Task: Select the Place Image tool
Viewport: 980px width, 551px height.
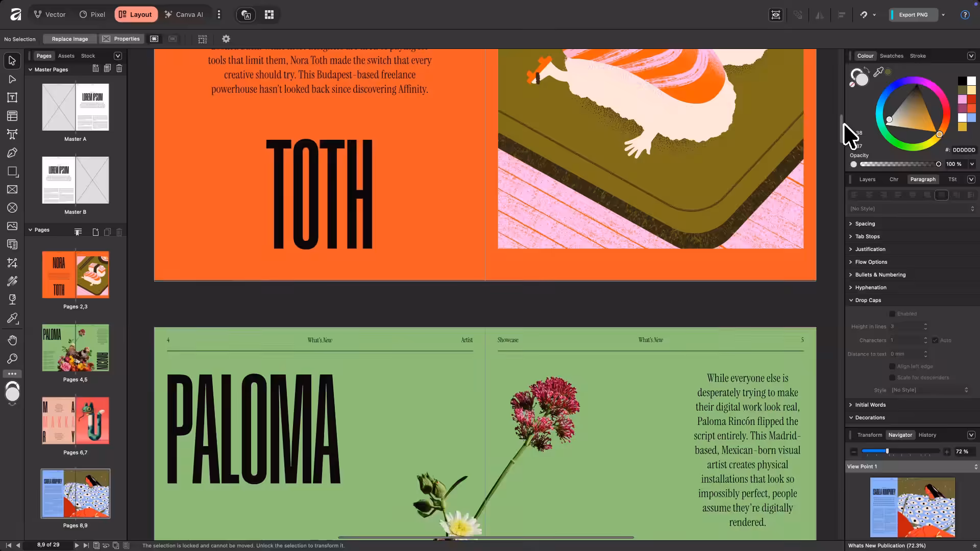Action: 12,226
